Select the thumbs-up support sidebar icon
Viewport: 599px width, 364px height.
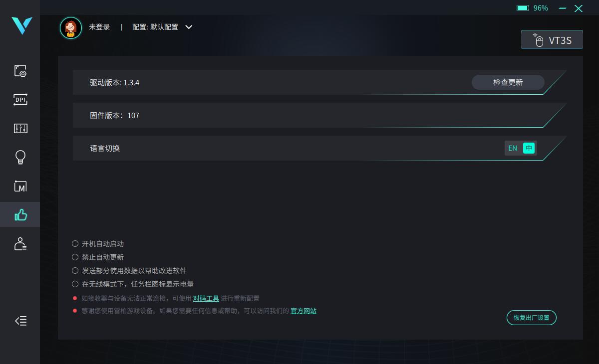click(x=20, y=215)
